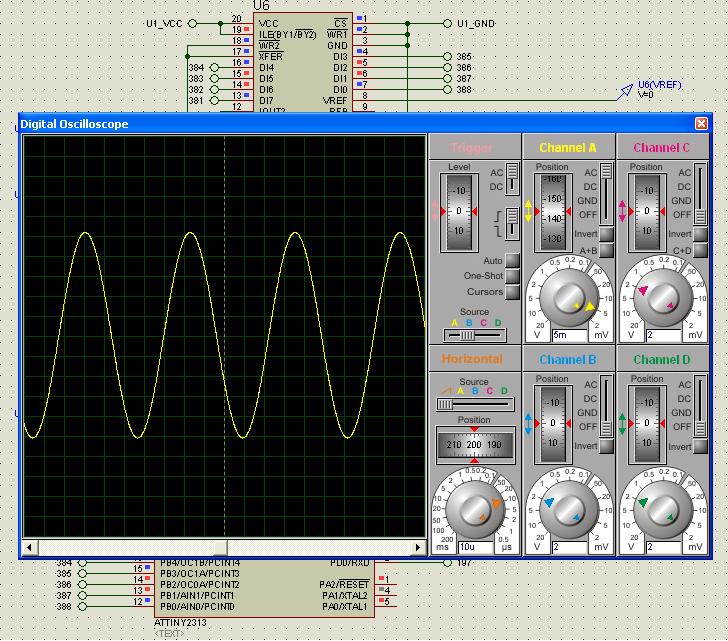Click the Channel C volts value field
This screenshot has height=641, width=728.
pos(663,335)
